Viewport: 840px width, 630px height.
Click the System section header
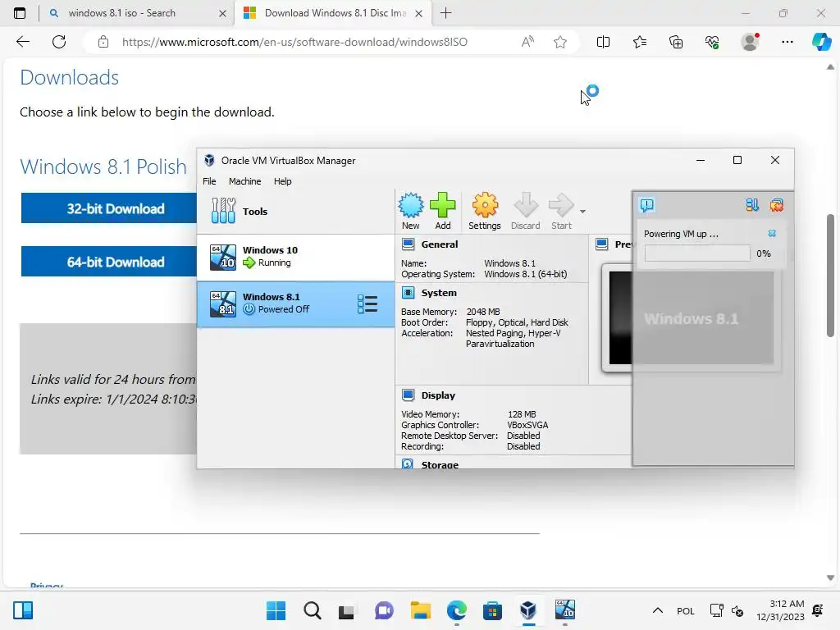(439, 293)
